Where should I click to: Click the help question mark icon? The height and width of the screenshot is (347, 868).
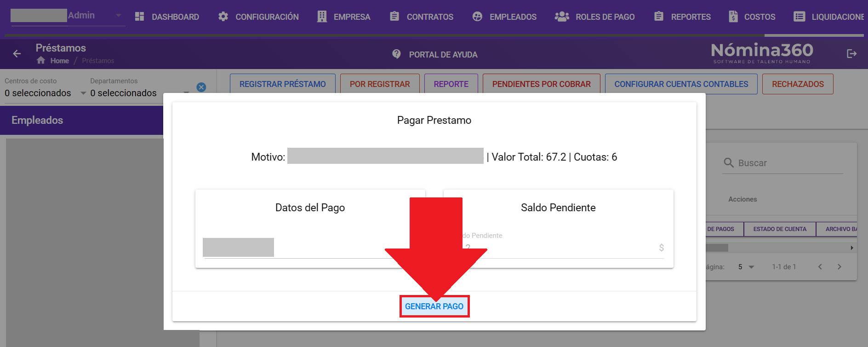(x=396, y=54)
